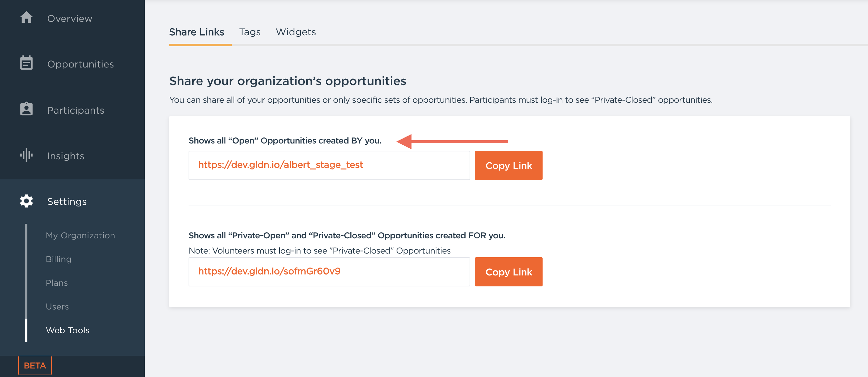Select Web Tools in sidebar
Viewport: 868px width, 377px height.
click(68, 330)
